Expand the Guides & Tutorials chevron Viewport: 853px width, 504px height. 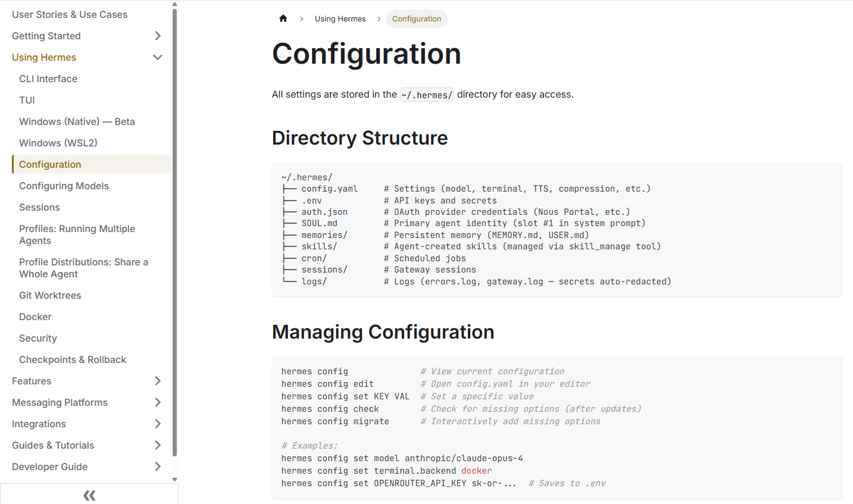tap(158, 445)
